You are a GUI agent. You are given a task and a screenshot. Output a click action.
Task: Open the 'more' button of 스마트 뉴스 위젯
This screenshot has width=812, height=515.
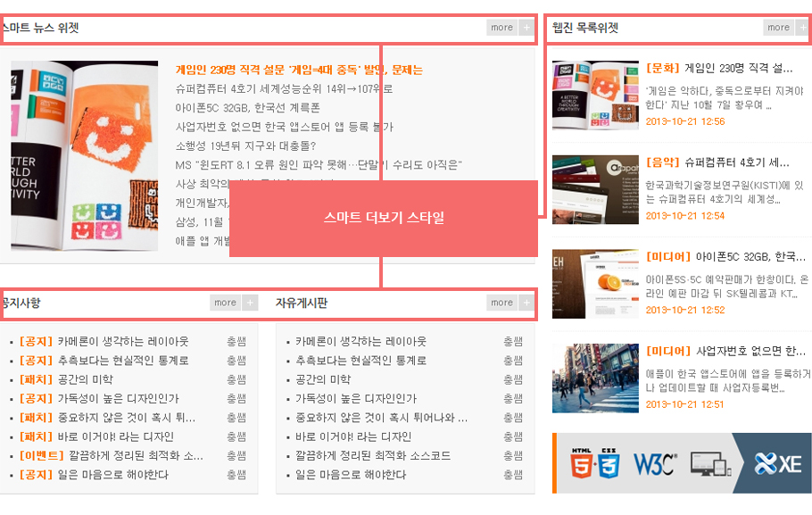[501, 28]
